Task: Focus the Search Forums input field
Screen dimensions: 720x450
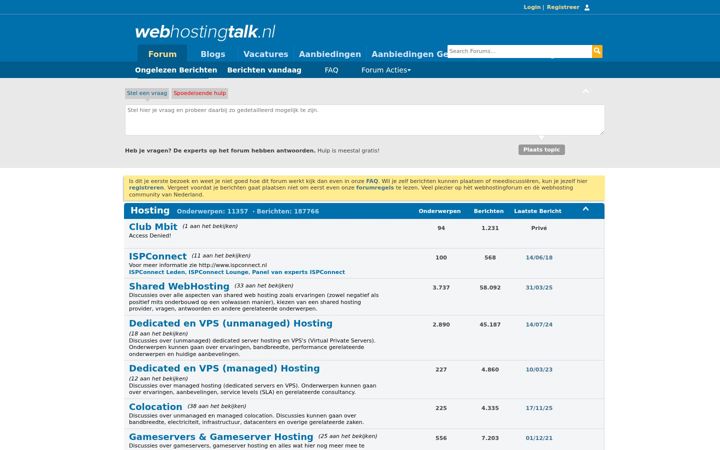Action: (519, 51)
